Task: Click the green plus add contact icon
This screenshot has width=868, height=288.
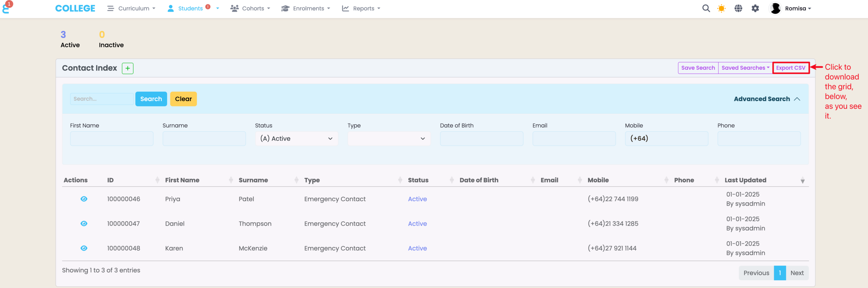Action: coord(127,68)
